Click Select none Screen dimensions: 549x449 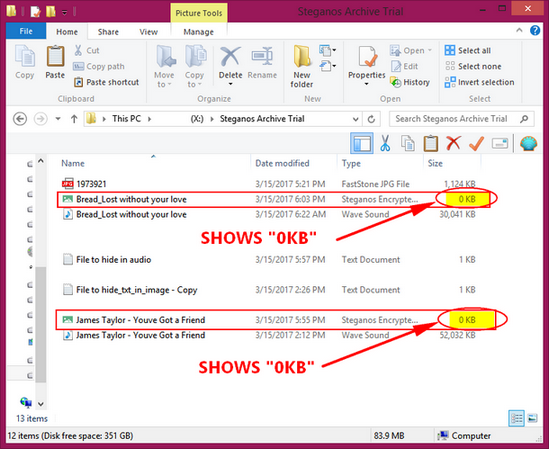(473, 66)
